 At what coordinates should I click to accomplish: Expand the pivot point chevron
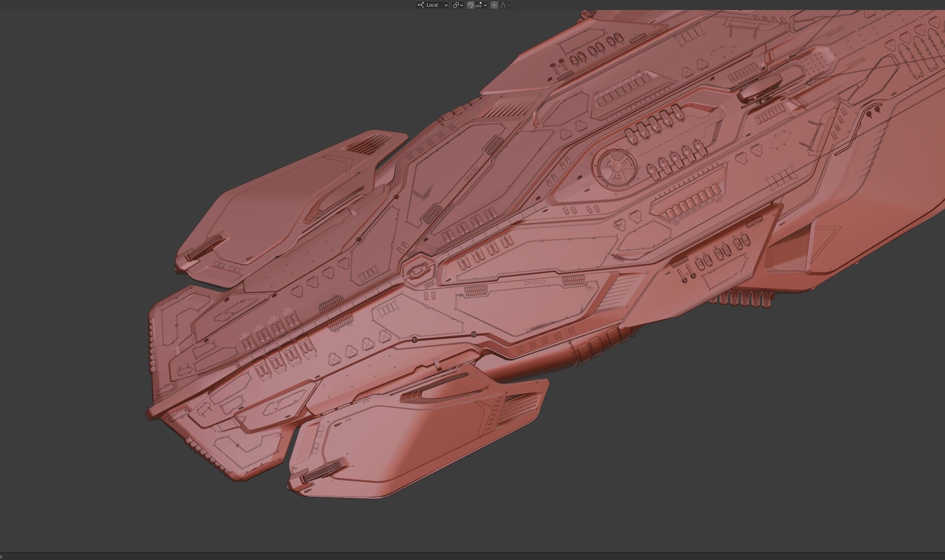pyautogui.click(x=462, y=5)
